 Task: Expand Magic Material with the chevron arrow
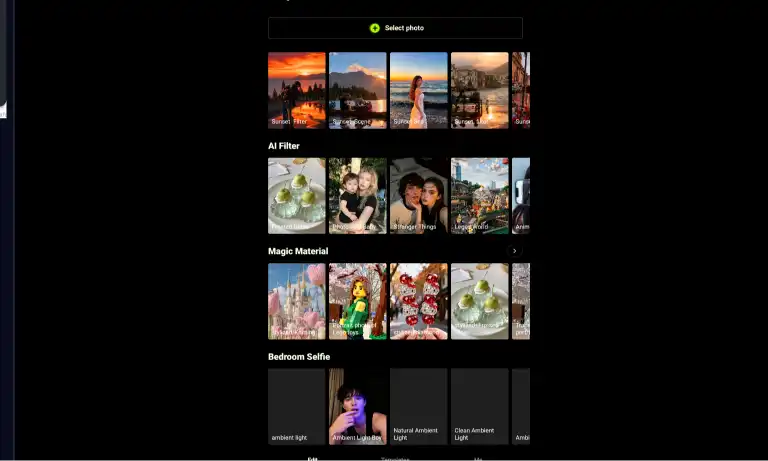(514, 251)
